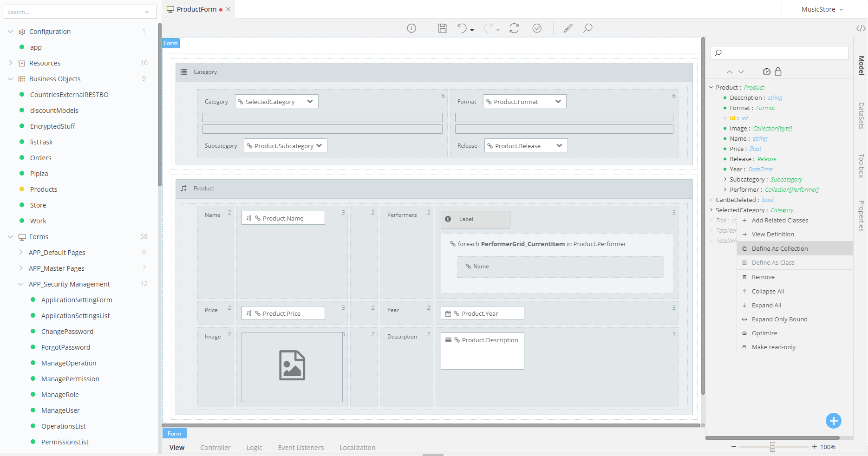The image size is (868, 456).
Task: Click the info icon in toolbar
Action: [411, 28]
